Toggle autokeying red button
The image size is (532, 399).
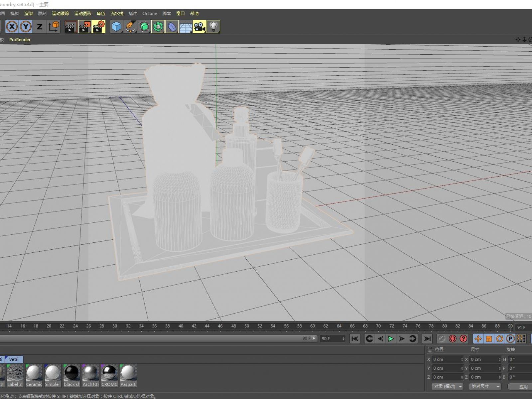(453, 339)
